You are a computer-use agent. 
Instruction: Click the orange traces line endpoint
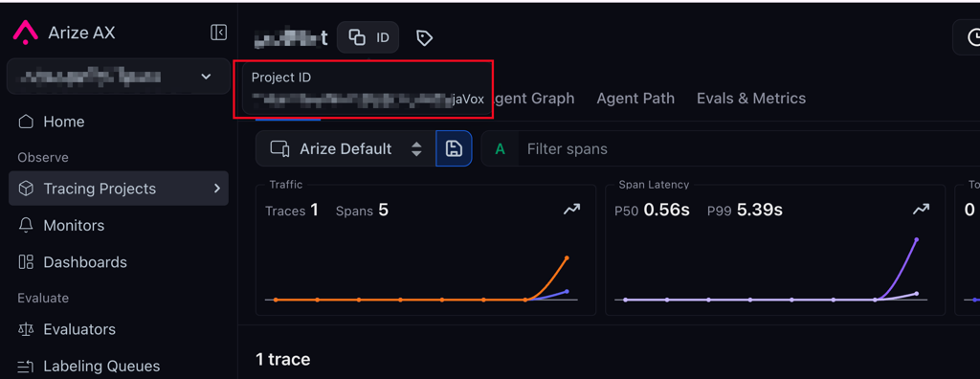point(567,257)
